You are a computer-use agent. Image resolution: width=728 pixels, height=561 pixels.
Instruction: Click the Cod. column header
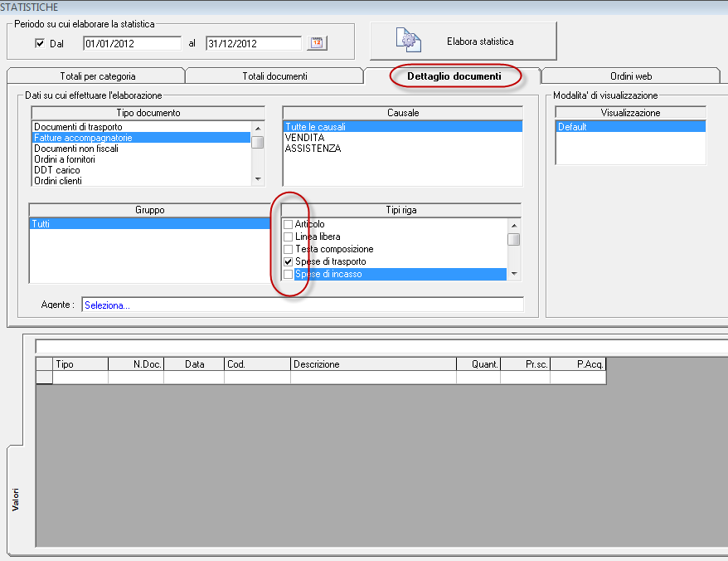tap(257, 364)
